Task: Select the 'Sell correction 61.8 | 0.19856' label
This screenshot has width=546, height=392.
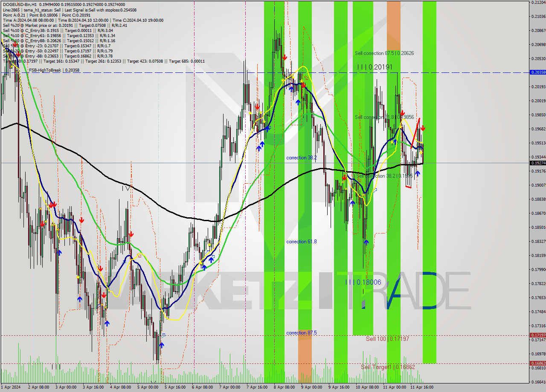Action: coord(384,117)
